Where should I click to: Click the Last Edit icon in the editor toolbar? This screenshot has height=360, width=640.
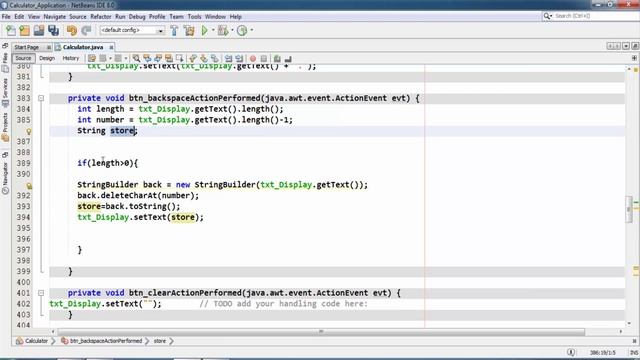[x=92, y=59]
